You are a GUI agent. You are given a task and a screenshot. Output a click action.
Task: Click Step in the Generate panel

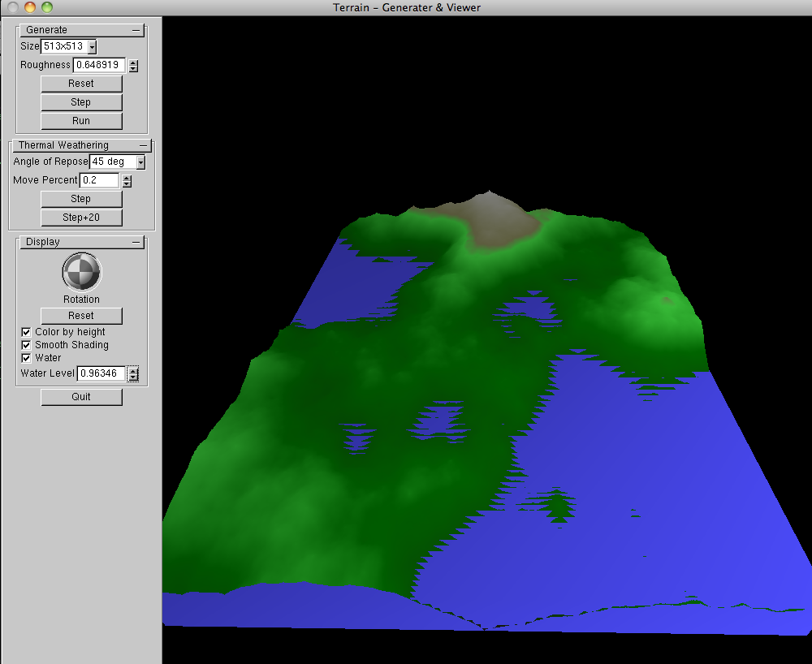coord(81,102)
